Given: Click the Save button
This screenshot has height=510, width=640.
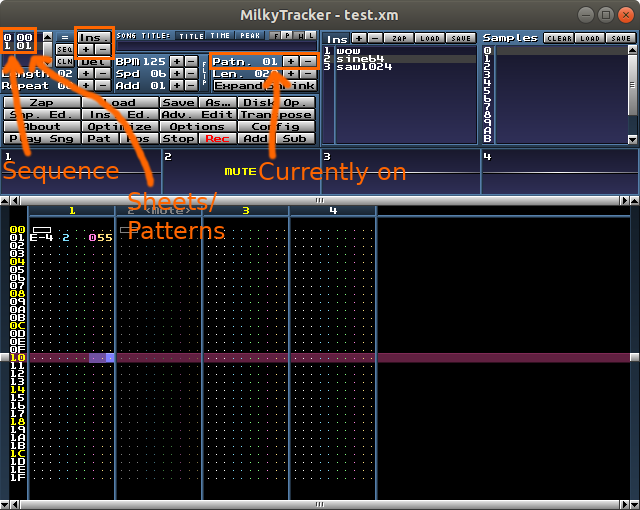Looking at the screenshot, I should 178,103.
